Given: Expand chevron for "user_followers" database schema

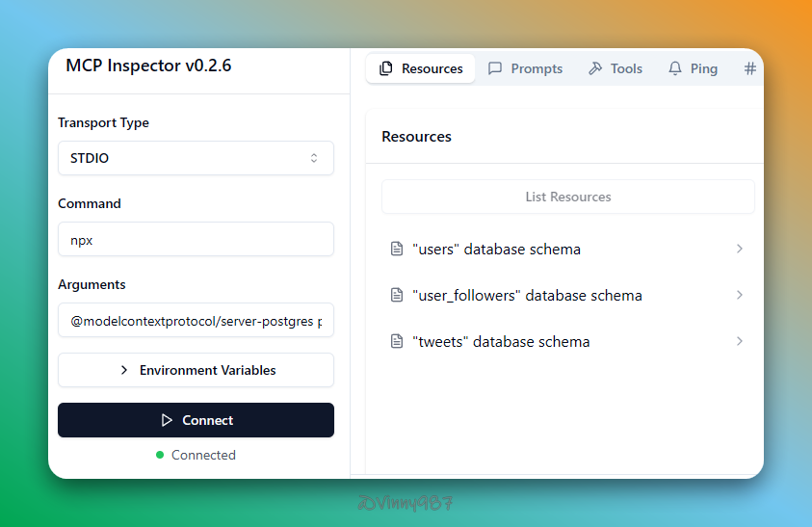Looking at the screenshot, I should tap(739, 295).
